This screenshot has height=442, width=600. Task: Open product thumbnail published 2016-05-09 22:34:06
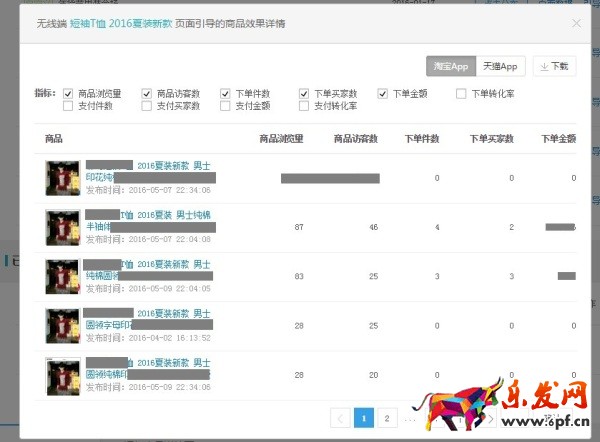pyautogui.click(x=63, y=377)
